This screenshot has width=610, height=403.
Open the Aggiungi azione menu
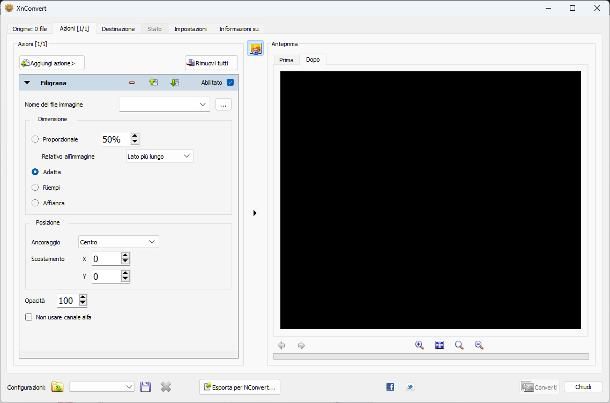coord(52,63)
